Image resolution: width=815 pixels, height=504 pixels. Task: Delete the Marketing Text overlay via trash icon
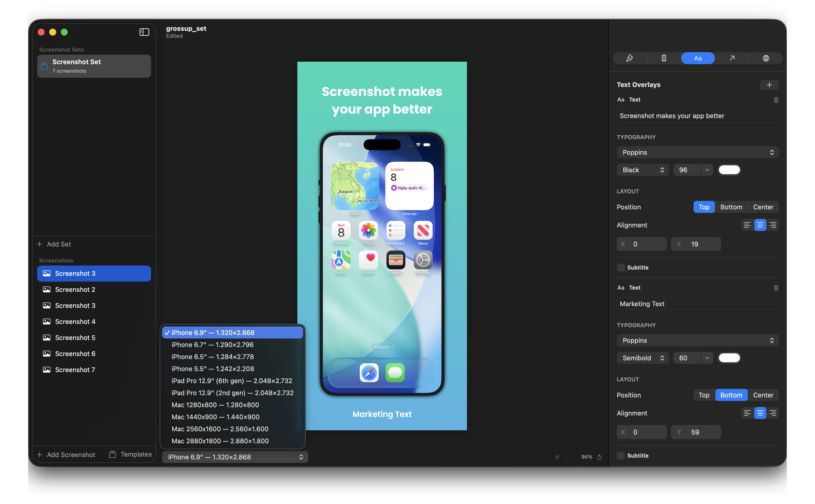coord(776,288)
